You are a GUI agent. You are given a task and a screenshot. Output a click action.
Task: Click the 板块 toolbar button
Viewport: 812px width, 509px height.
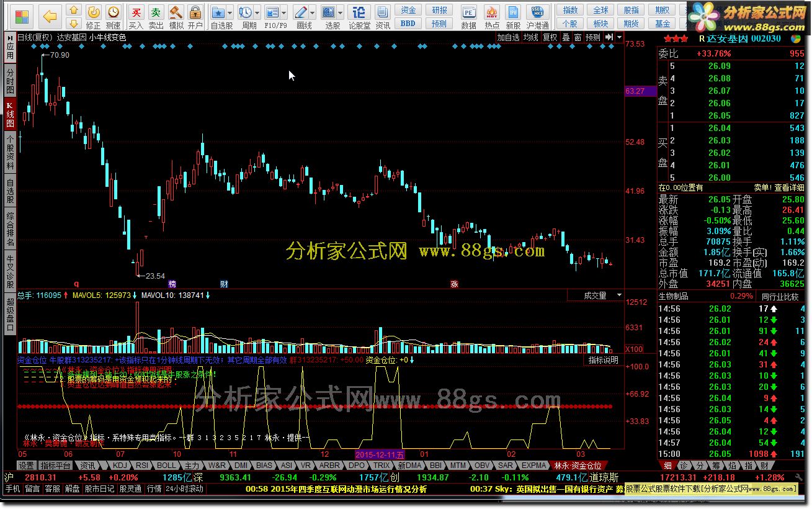pyautogui.click(x=600, y=24)
